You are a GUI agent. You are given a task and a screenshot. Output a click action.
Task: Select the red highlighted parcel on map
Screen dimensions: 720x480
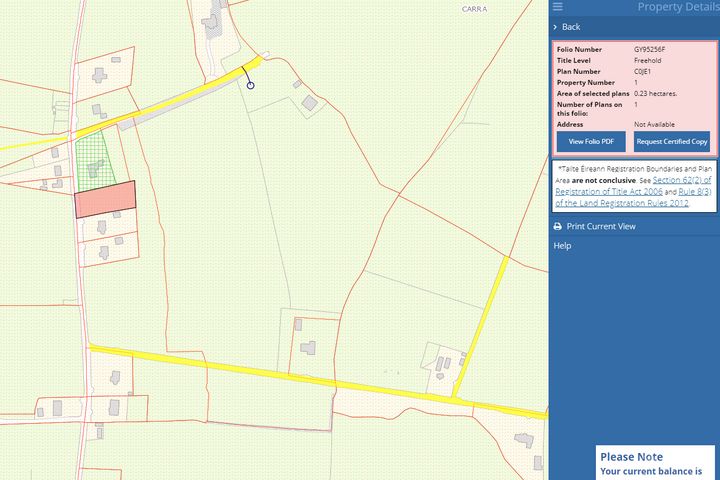105,198
